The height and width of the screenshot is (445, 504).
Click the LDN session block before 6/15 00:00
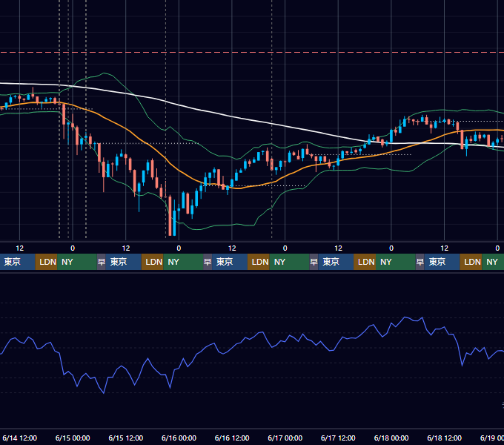(47, 262)
